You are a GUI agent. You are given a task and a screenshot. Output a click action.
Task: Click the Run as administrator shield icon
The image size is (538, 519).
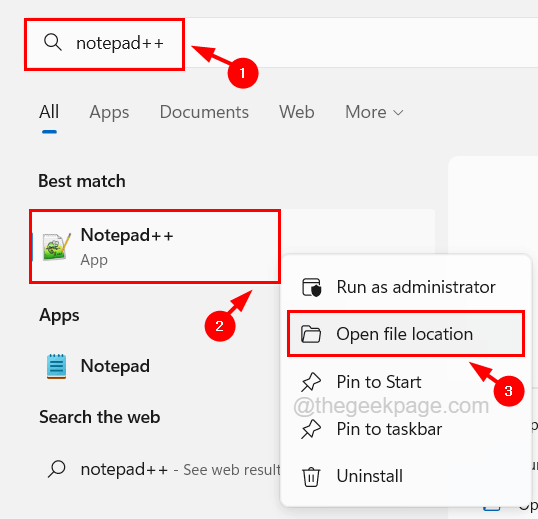click(x=312, y=287)
